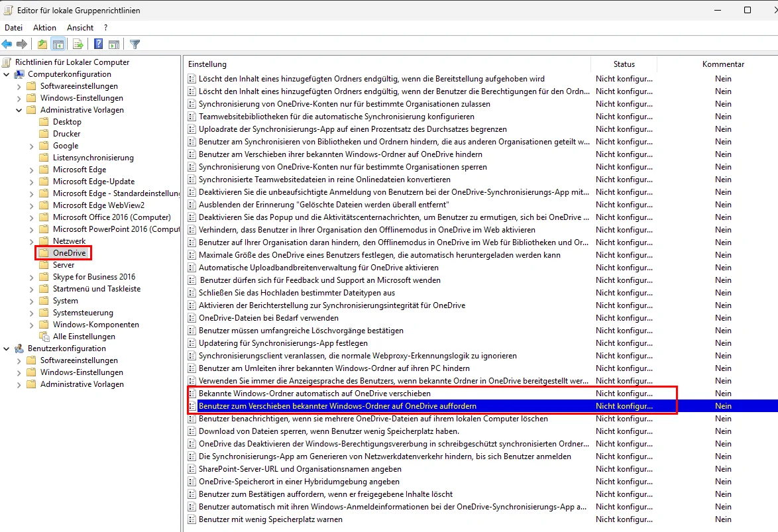This screenshot has height=532, width=778.
Task: Click policy icon of Benutzer mit wenig Speicherplatz warnen
Action: click(192, 519)
